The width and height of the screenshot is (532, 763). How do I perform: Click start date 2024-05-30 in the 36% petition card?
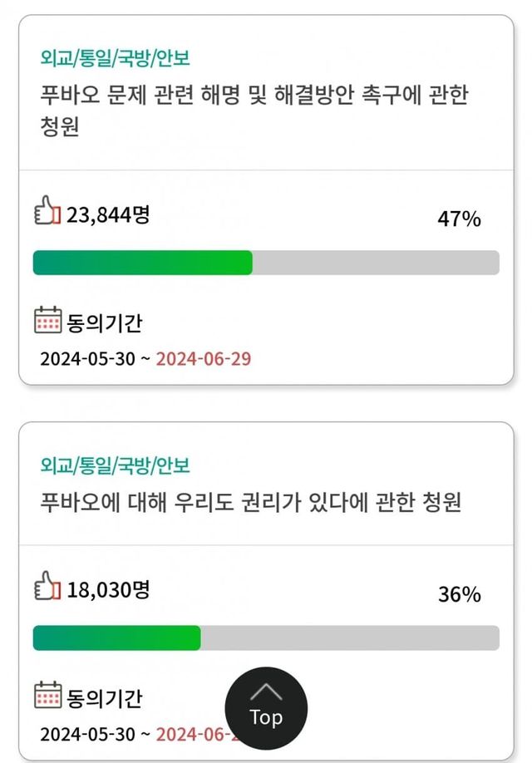tap(86, 735)
